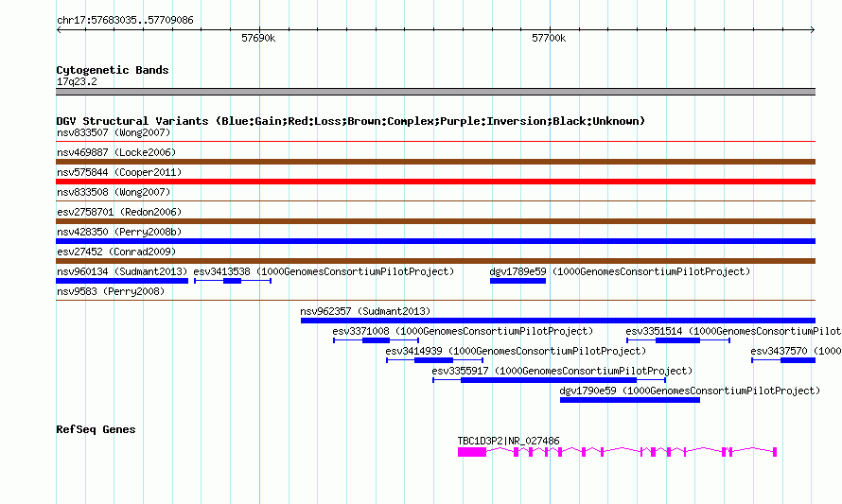Viewport: 842px width, 504px height.
Task: Click the brown bar under esv27452
Action: coord(435,261)
